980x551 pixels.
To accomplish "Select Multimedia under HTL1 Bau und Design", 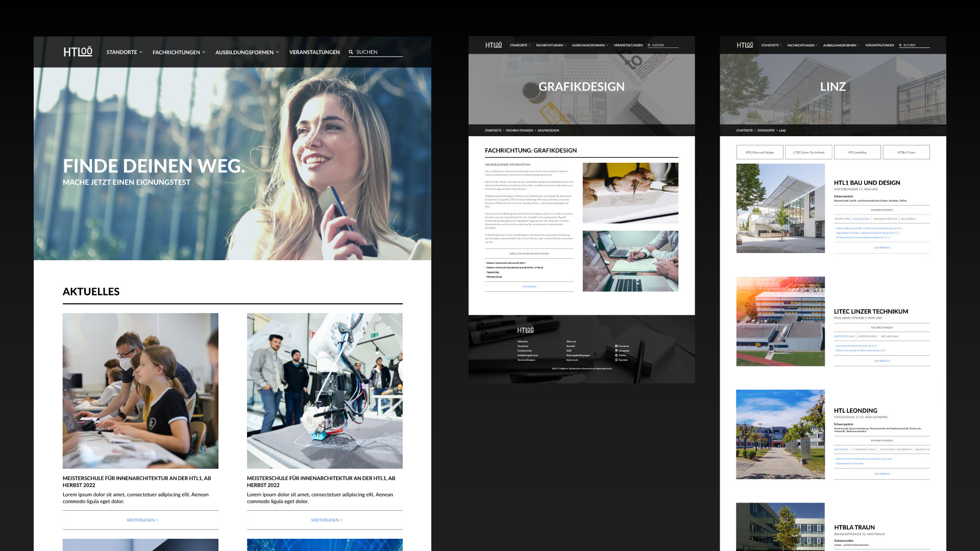I will pos(908,219).
